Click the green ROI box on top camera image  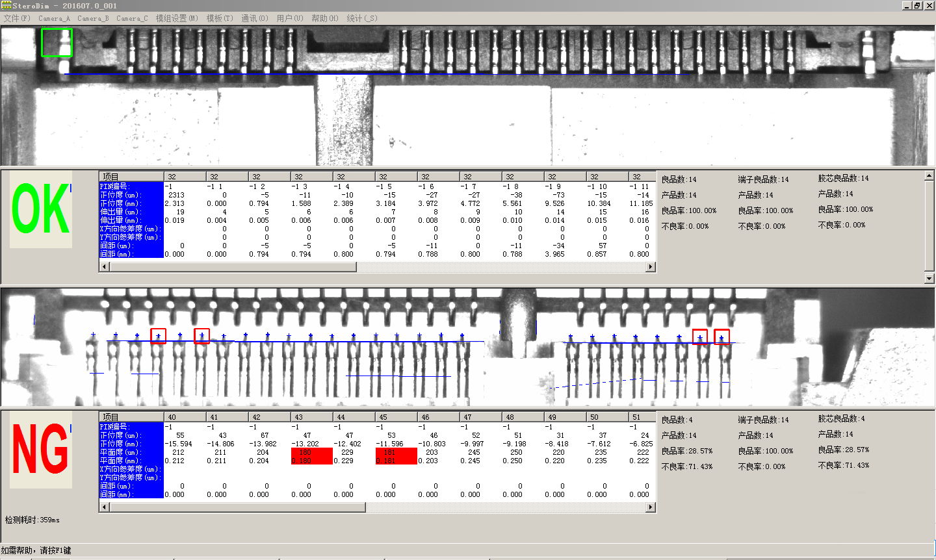57,42
